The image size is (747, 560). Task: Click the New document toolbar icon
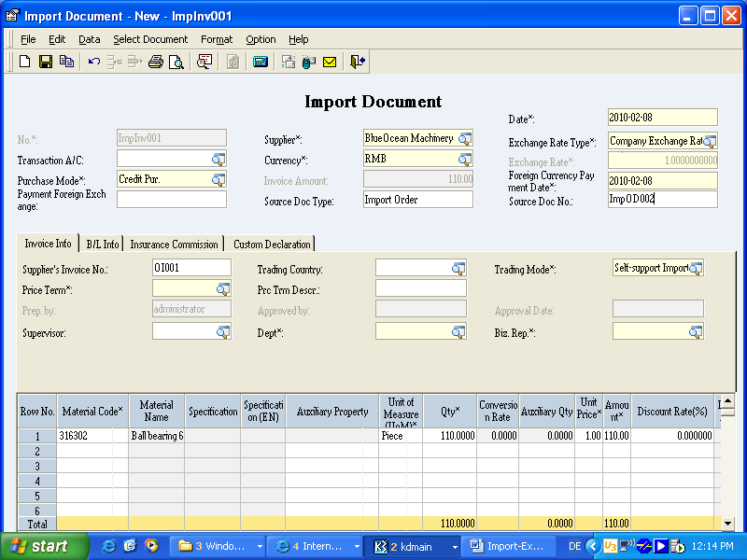coord(24,62)
